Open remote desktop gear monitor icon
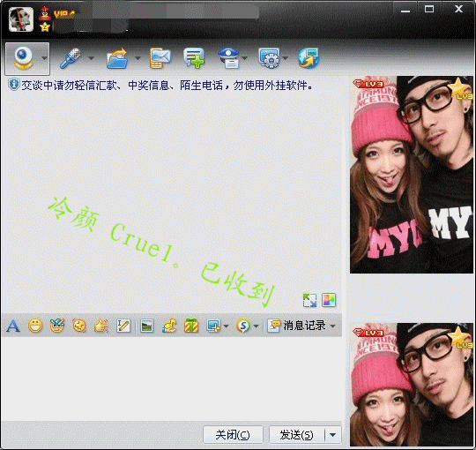 point(269,58)
